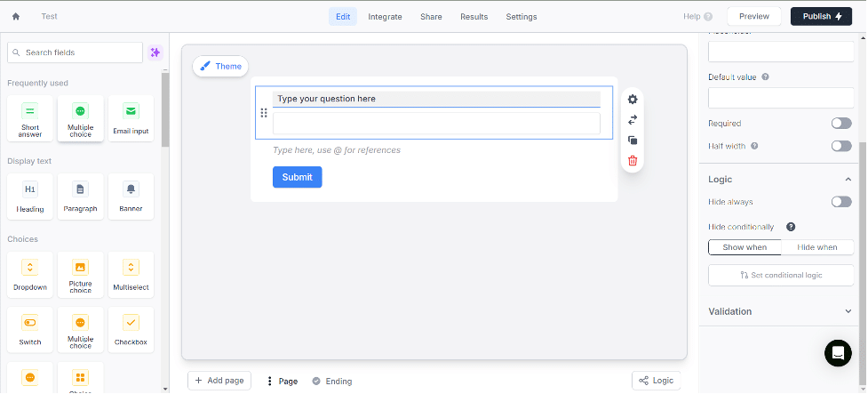Image resolution: width=868 pixels, height=394 pixels.
Task: Click the Type here, use @ for references text
Action: pyautogui.click(x=337, y=150)
